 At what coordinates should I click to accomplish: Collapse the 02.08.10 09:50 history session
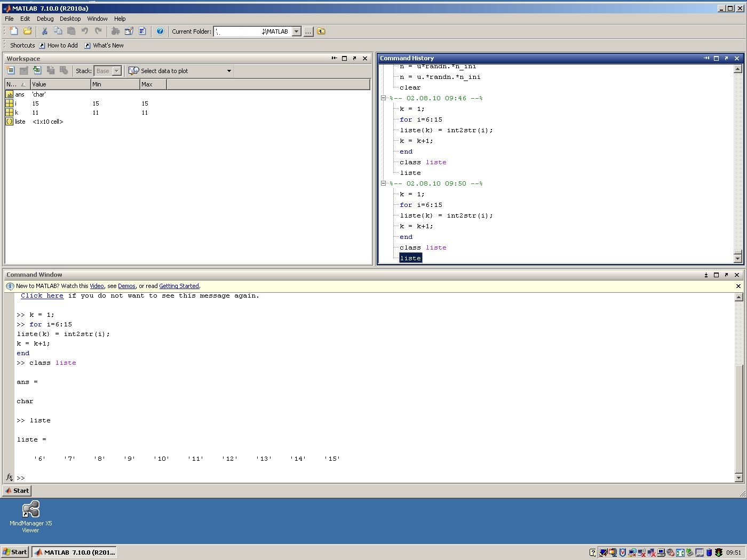pos(383,183)
